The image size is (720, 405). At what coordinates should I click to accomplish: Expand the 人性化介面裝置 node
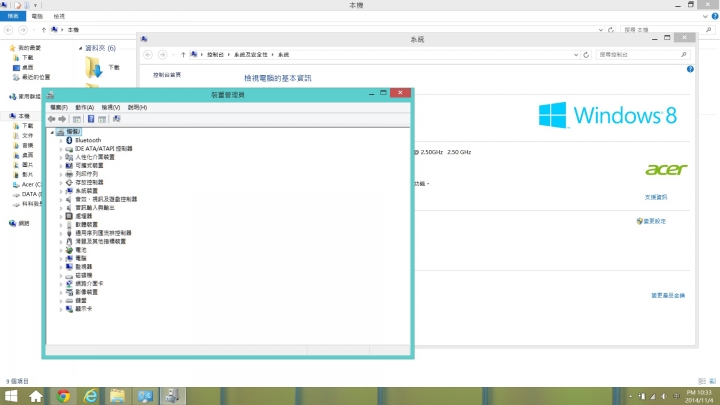(x=61, y=157)
